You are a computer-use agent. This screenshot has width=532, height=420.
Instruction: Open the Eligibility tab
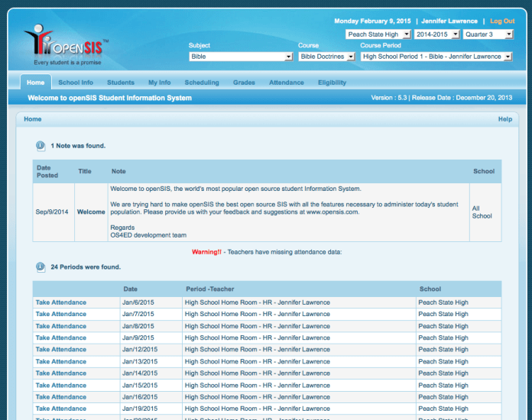click(x=332, y=82)
